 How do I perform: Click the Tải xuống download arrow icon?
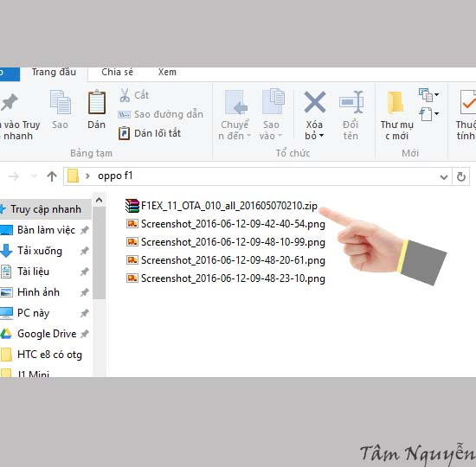pos(6,251)
